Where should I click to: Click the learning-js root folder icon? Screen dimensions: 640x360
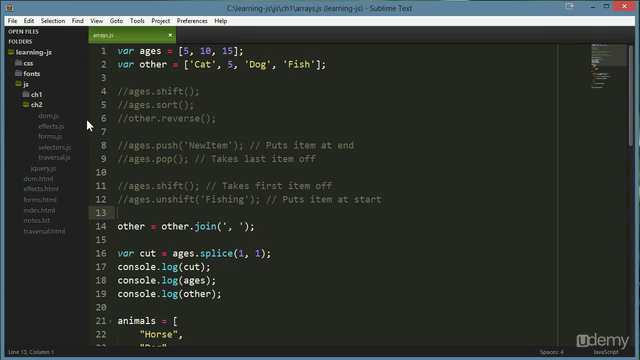coord(11,52)
